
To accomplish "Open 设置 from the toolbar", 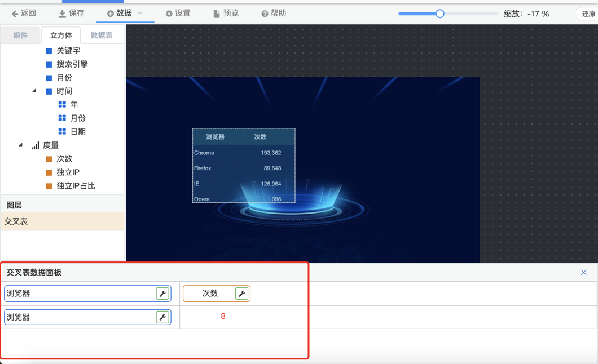I will (x=178, y=13).
